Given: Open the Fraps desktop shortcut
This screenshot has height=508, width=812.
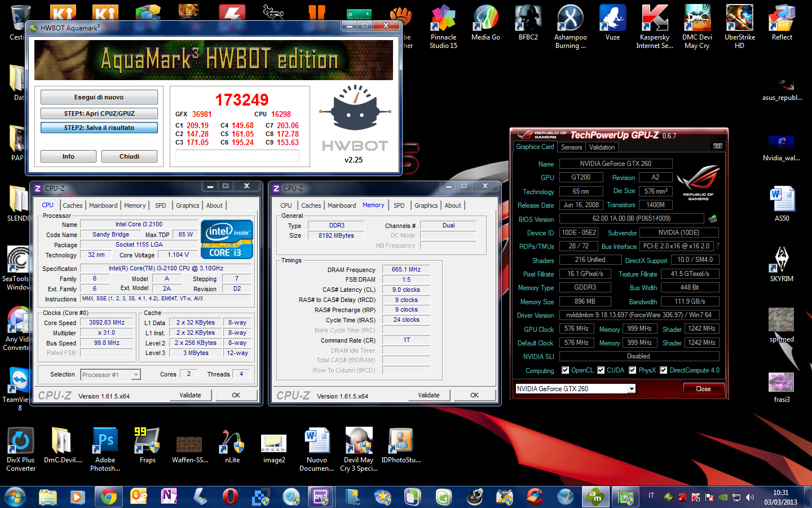Looking at the screenshot, I should coord(147,445).
